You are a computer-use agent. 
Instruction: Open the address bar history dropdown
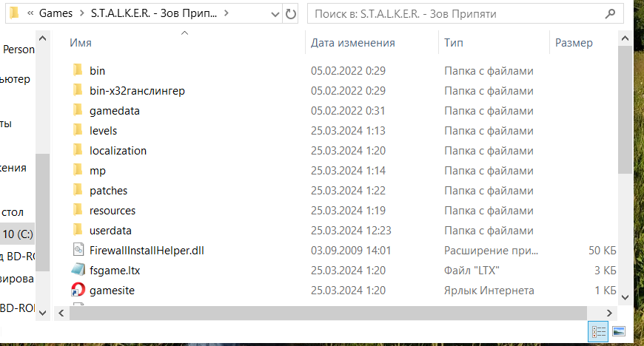click(x=273, y=13)
